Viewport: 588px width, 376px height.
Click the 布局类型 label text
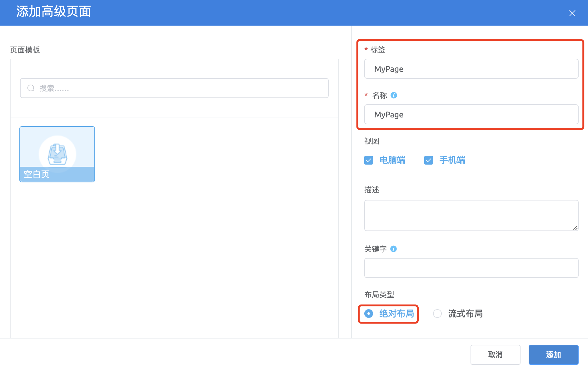point(379,294)
